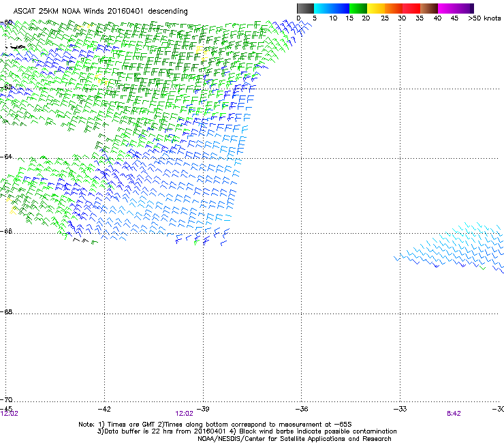Click the '>50 knots' legend label
The image size is (504, 443).
point(484,18)
